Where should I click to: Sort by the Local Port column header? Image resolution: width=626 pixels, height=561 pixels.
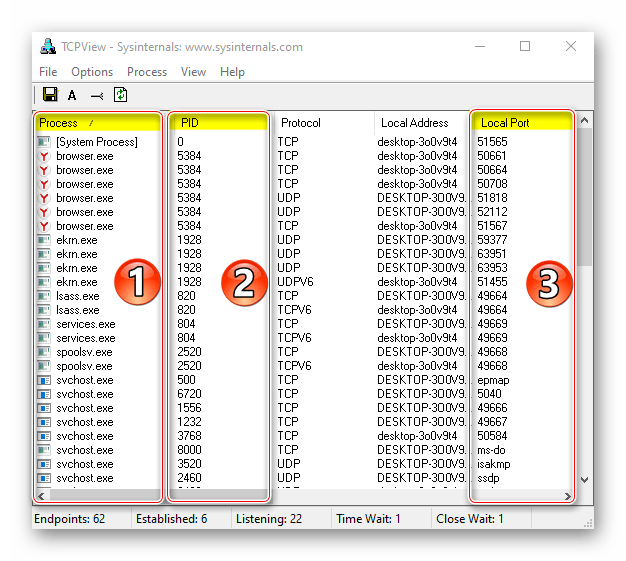click(x=522, y=123)
